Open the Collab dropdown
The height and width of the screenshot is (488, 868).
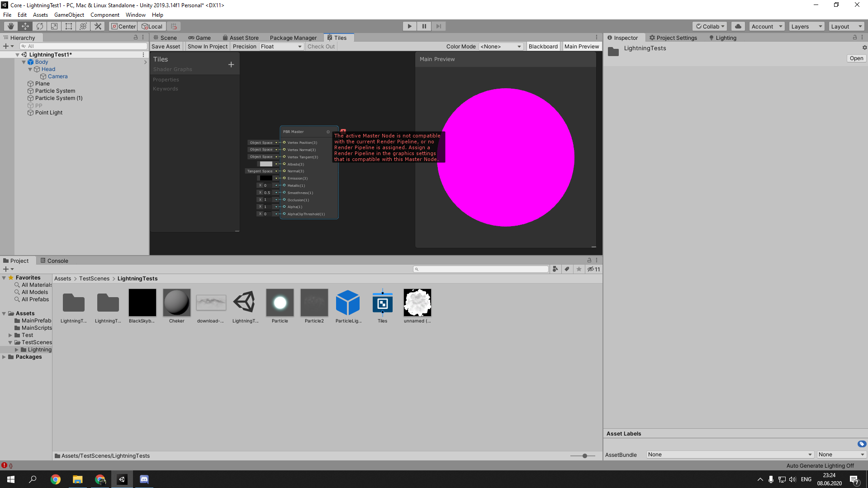click(x=710, y=26)
